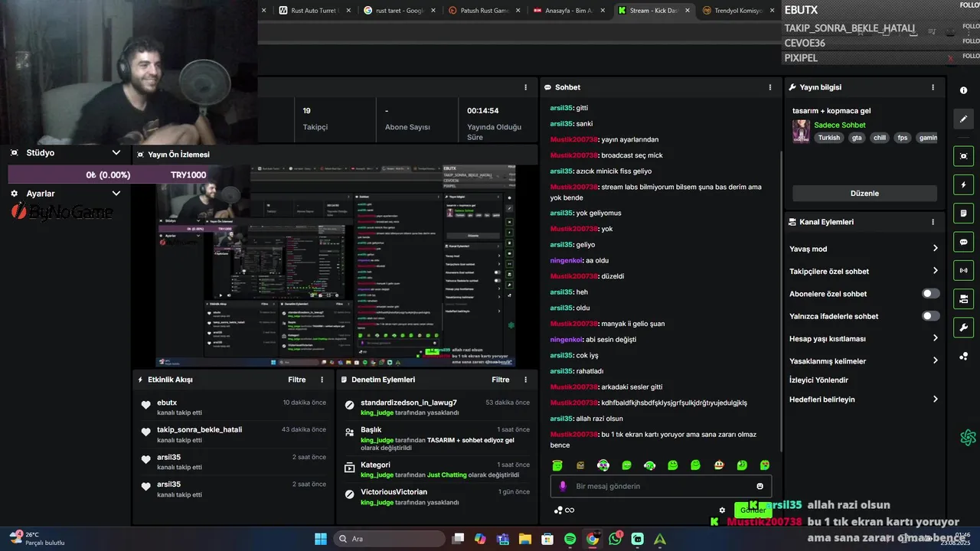The width and height of the screenshot is (980, 551).
Task: Switch to the rust taret Google tab
Action: point(399,11)
